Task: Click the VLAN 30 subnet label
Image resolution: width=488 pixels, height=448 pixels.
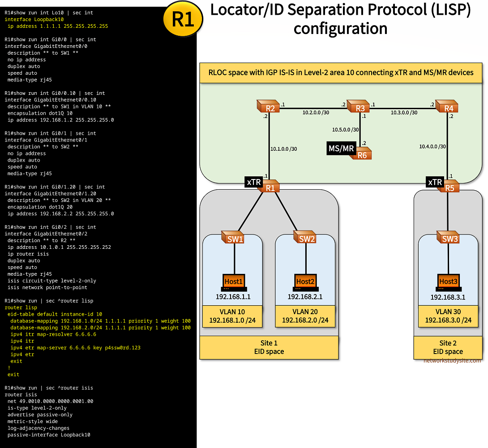Action: (448, 316)
